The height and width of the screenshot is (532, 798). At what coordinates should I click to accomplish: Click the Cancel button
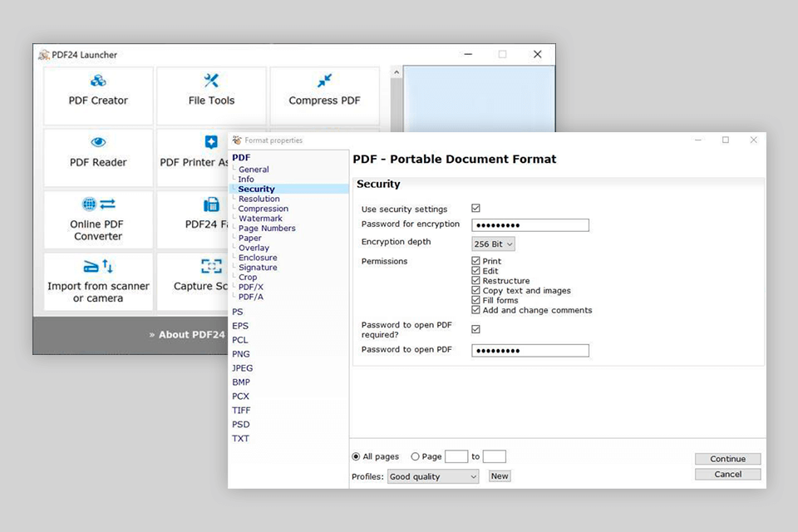(728, 474)
